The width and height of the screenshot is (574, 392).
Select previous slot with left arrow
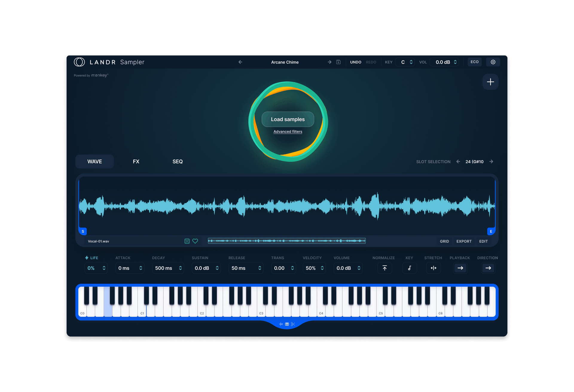click(x=458, y=162)
